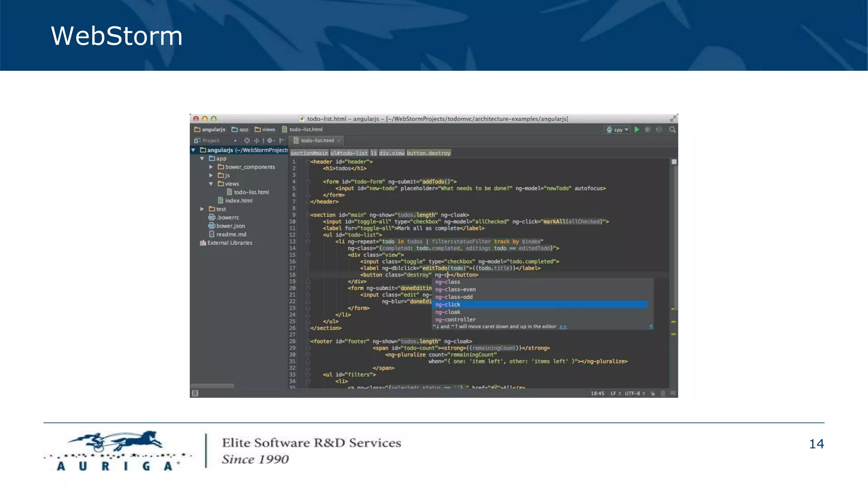
Task: Collapse the views folder
Action: point(211,184)
